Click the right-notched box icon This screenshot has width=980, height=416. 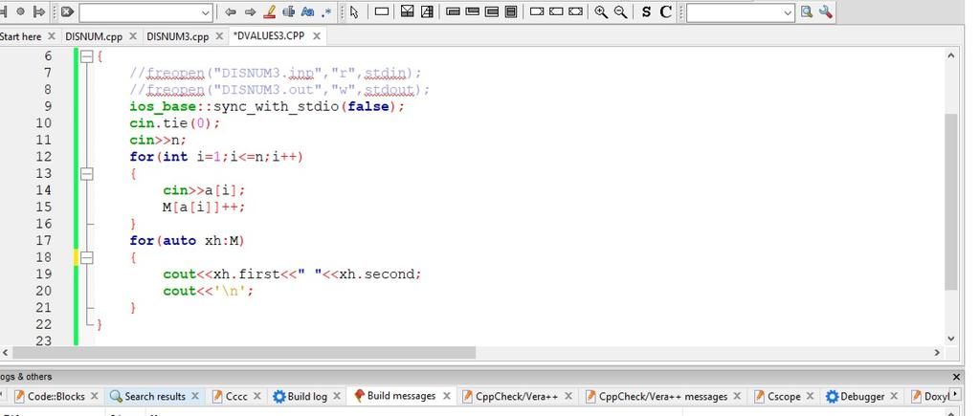click(536, 11)
